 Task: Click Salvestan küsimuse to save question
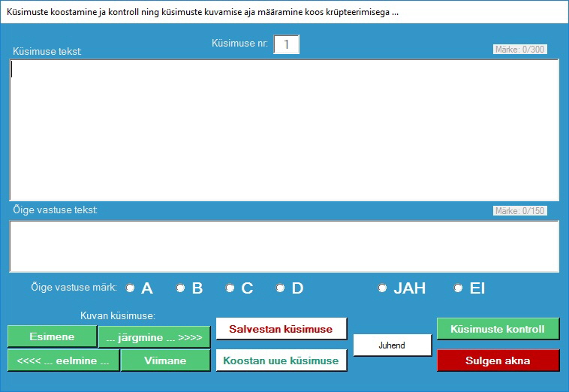click(x=281, y=329)
